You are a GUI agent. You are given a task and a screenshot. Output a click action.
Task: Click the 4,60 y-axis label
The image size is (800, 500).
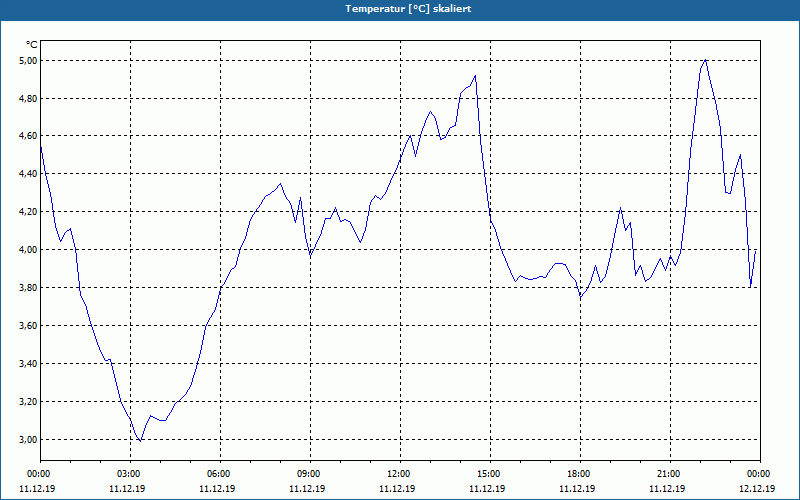tap(29, 136)
